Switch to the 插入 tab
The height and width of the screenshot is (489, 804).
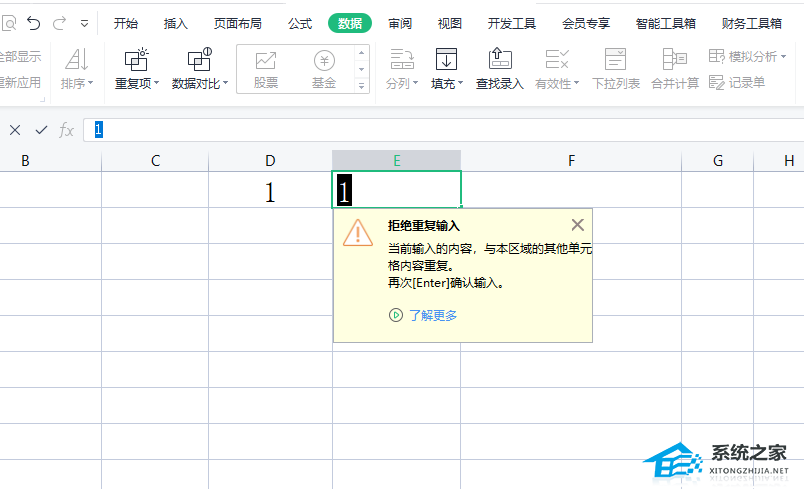tap(175, 24)
